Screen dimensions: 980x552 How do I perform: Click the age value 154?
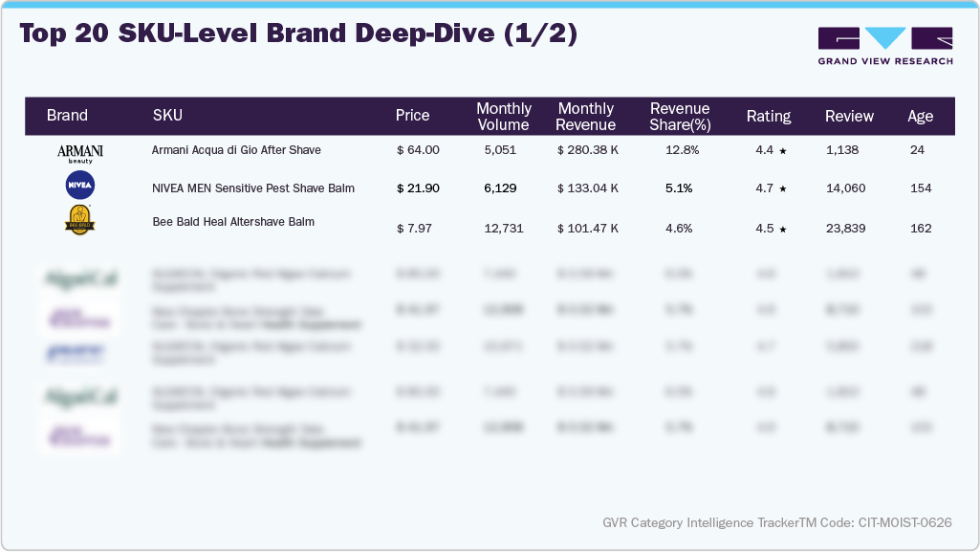pos(921,188)
